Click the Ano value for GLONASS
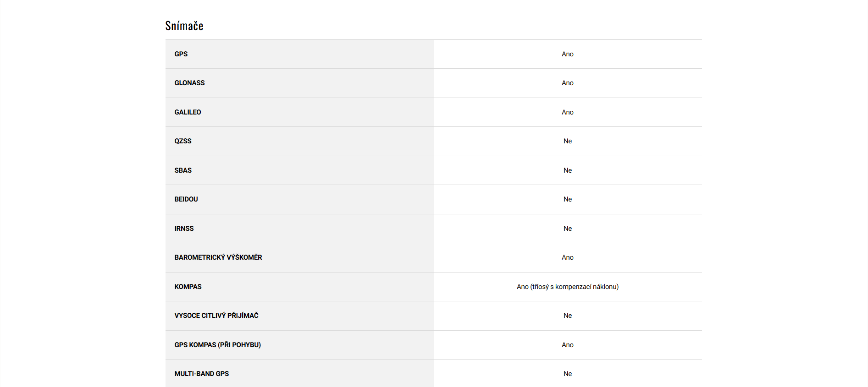Viewport: 868px width, 387px height. 568,83
